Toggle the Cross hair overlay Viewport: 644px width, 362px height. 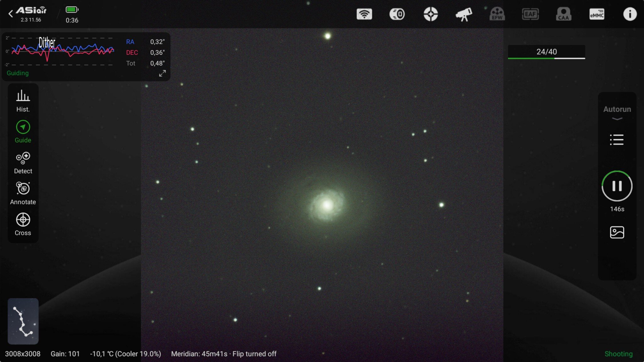[23, 224]
